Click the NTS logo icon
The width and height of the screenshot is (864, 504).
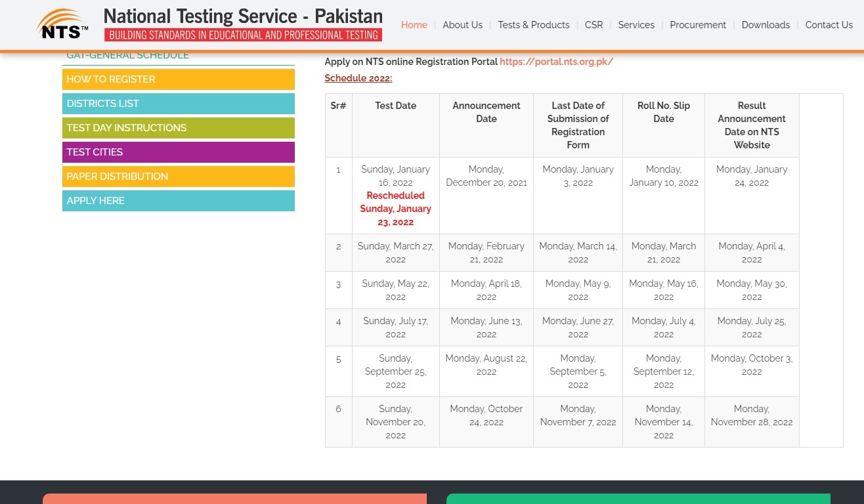click(x=62, y=24)
